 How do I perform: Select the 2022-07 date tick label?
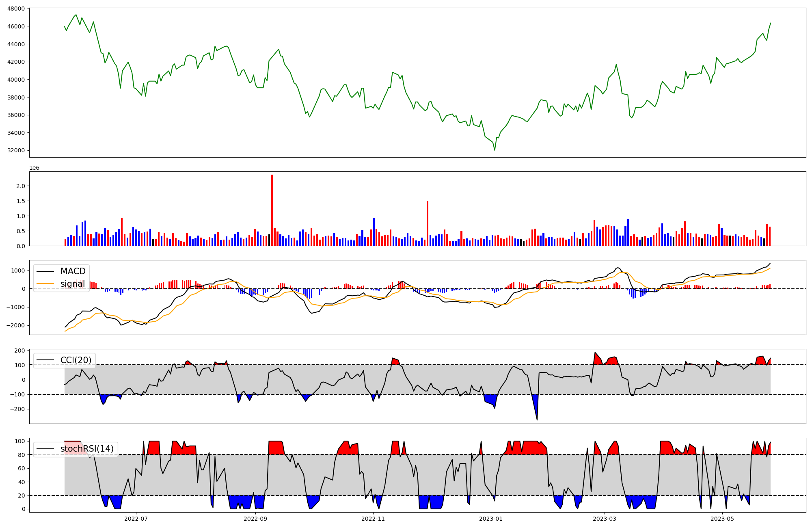pyautogui.click(x=136, y=519)
